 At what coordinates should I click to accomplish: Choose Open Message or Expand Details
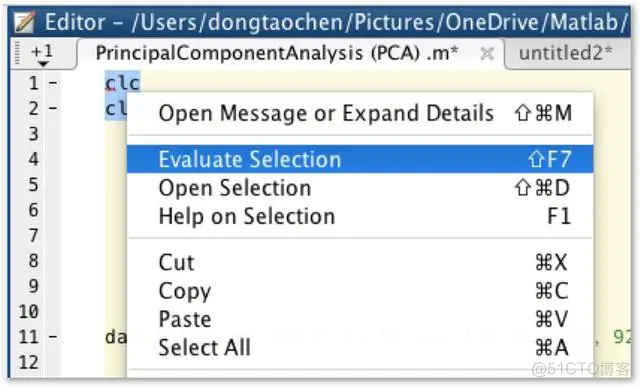tap(360, 113)
